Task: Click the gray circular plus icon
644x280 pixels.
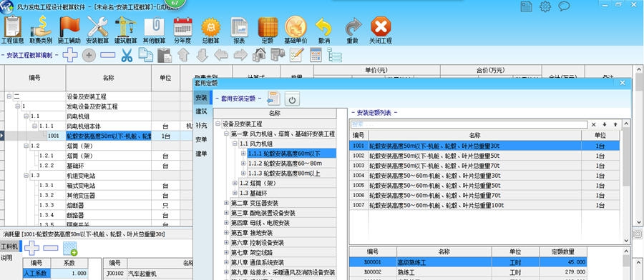Action: [x=89, y=55]
